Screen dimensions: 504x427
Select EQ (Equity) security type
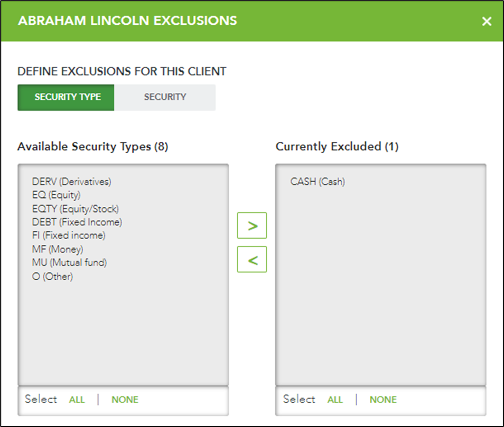[x=56, y=195]
